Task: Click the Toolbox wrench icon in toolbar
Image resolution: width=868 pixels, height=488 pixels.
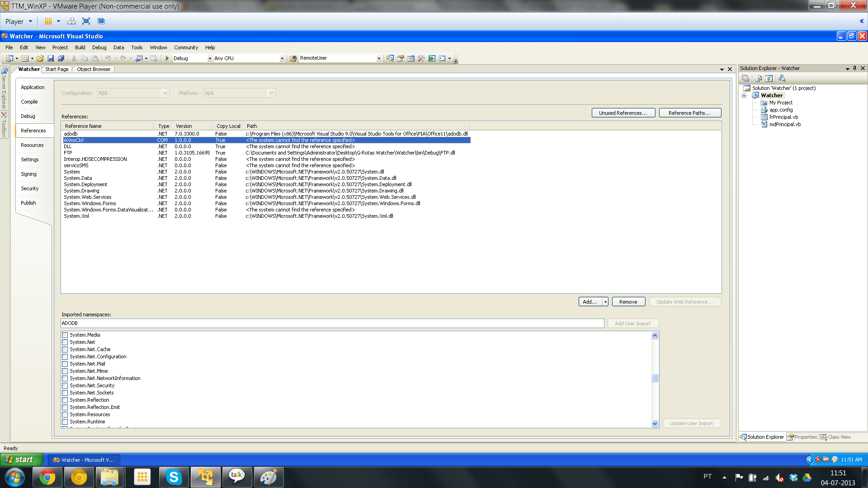Action: point(421,58)
